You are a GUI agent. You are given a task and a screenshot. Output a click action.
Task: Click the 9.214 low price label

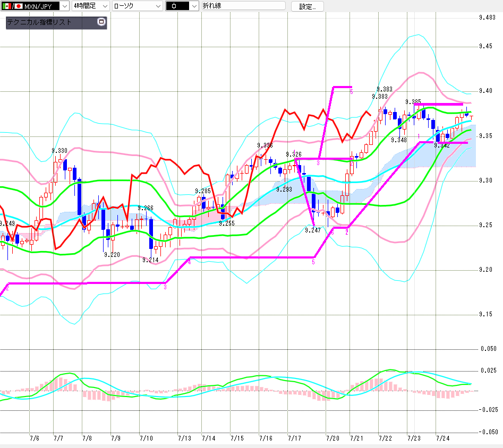pyautogui.click(x=150, y=260)
